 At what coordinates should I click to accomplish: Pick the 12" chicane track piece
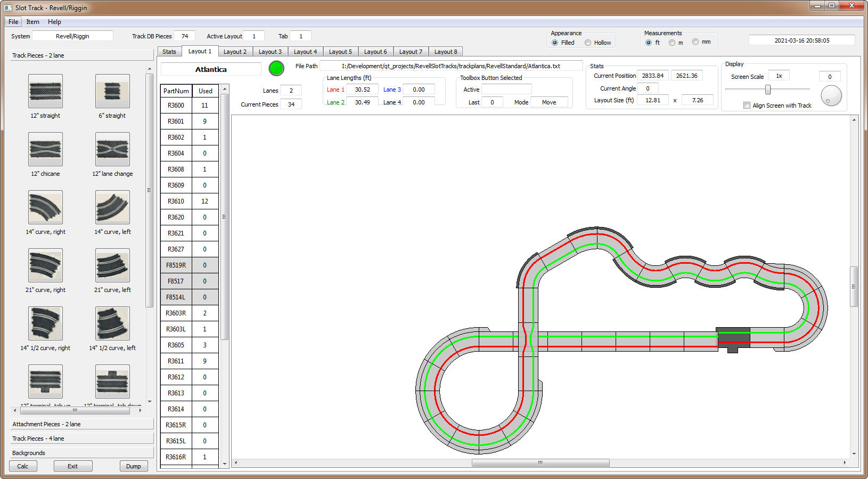pyautogui.click(x=45, y=149)
